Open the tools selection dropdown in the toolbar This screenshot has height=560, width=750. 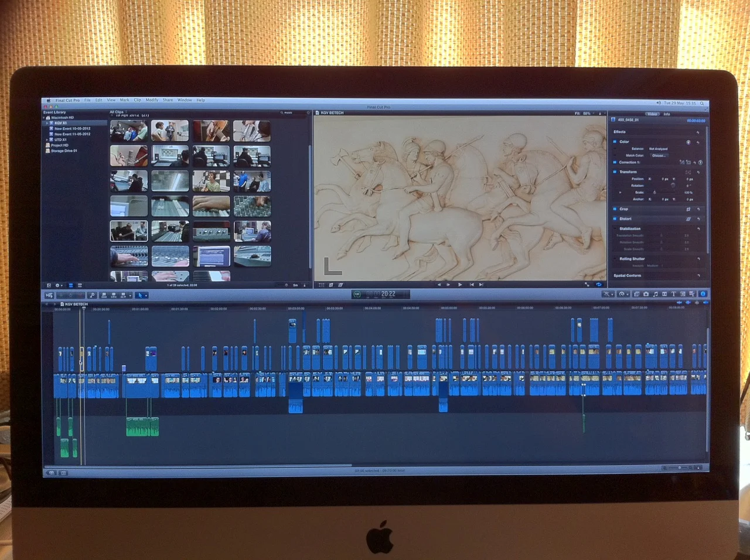(142, 295)
